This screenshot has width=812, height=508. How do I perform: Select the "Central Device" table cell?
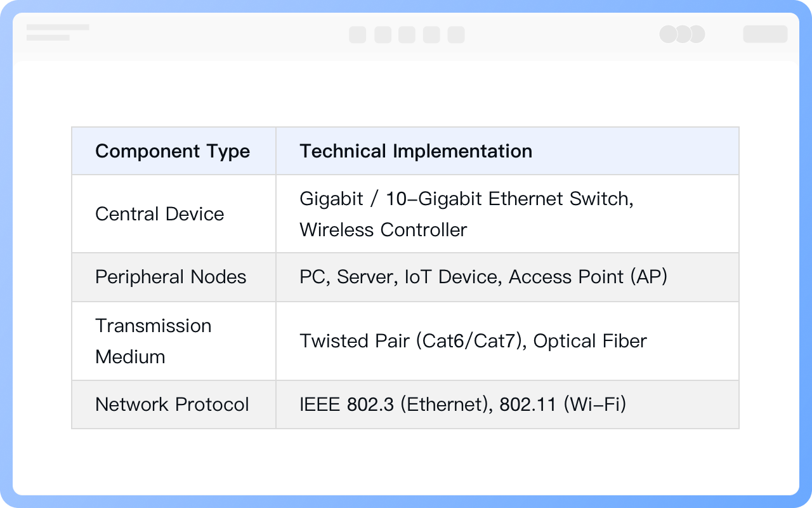coord(160,214)
